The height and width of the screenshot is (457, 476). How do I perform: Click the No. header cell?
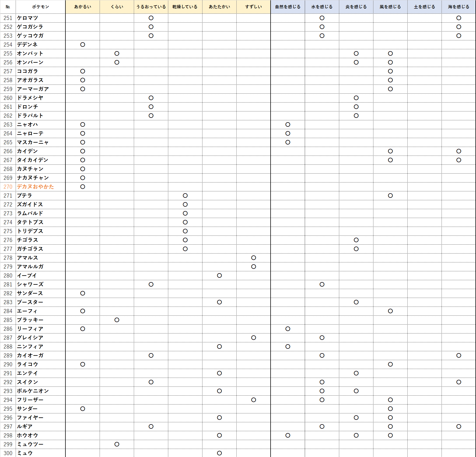(8, 7)
